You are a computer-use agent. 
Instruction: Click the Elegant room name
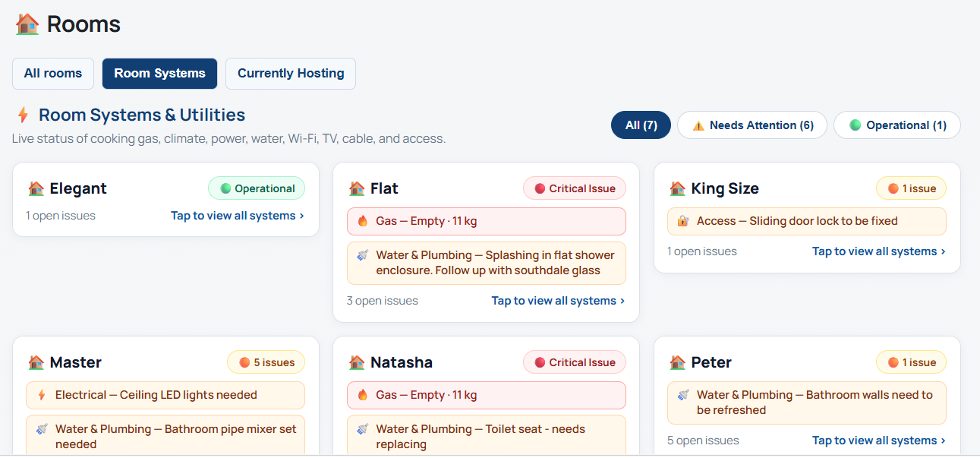click(78, 188)
